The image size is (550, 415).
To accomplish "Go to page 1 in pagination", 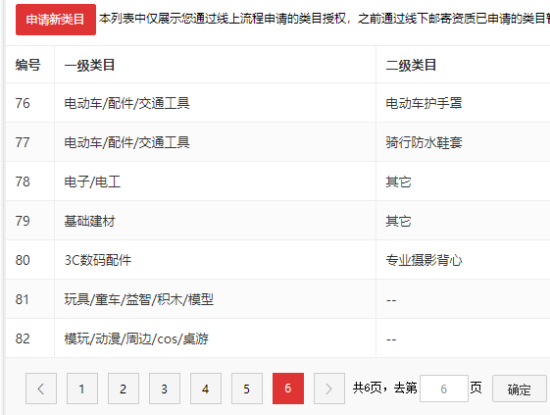I will pos(82,388).
